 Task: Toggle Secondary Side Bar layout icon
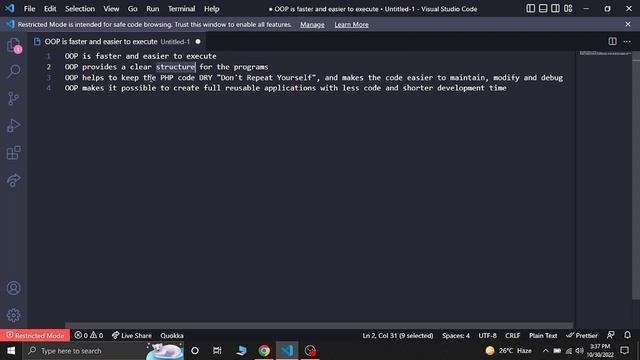(556, 8)
